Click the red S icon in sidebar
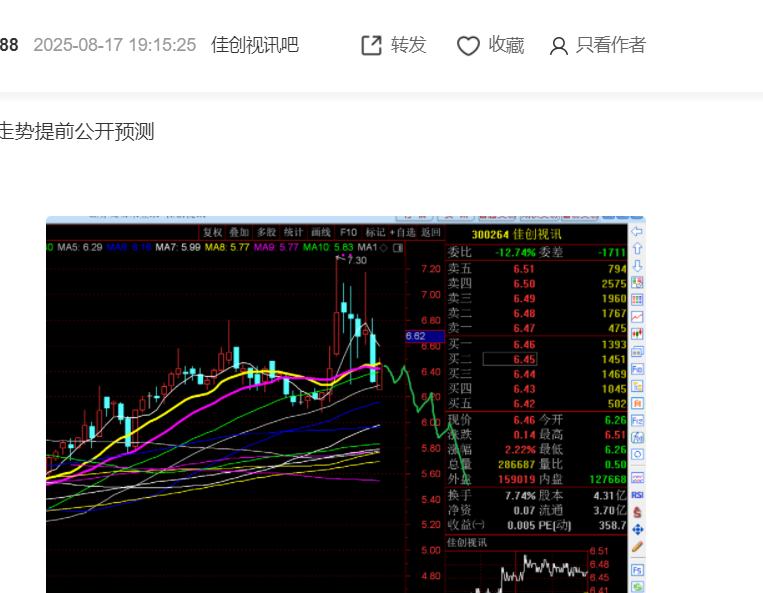Viewport: 763px width, 593px height. click(x=637, y=512)
